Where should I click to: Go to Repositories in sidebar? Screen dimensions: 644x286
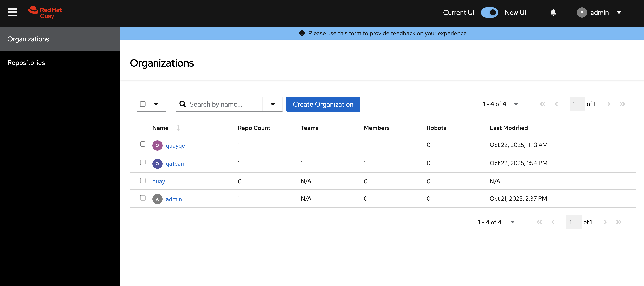26,63
